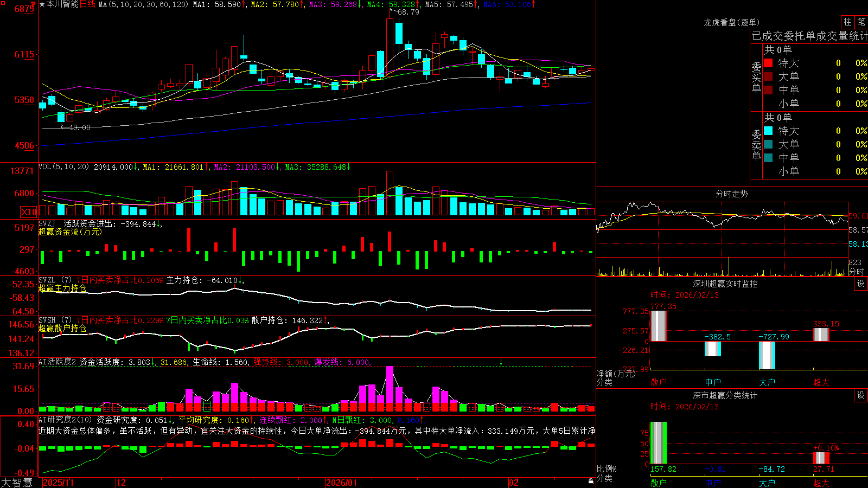Click the 超赢散户持仓 yellow label
The height and width of the screenshot is (488, 868).
(x=62, y=328)
